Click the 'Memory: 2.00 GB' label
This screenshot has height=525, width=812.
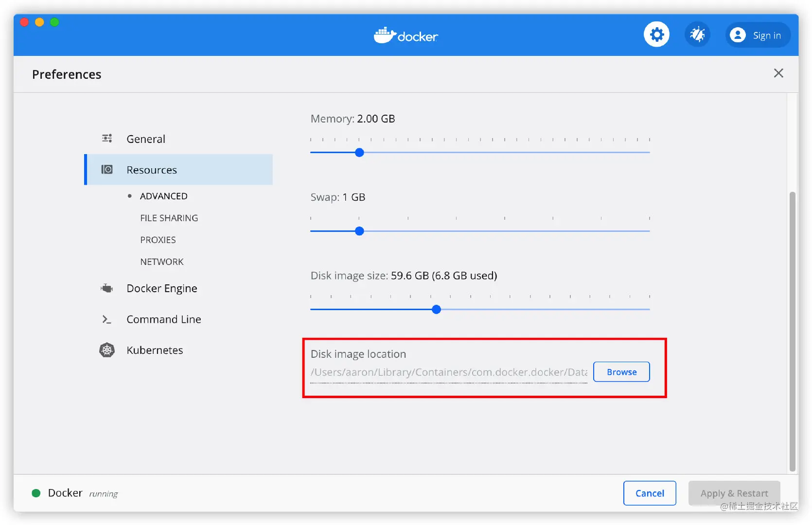click(353, 119)
